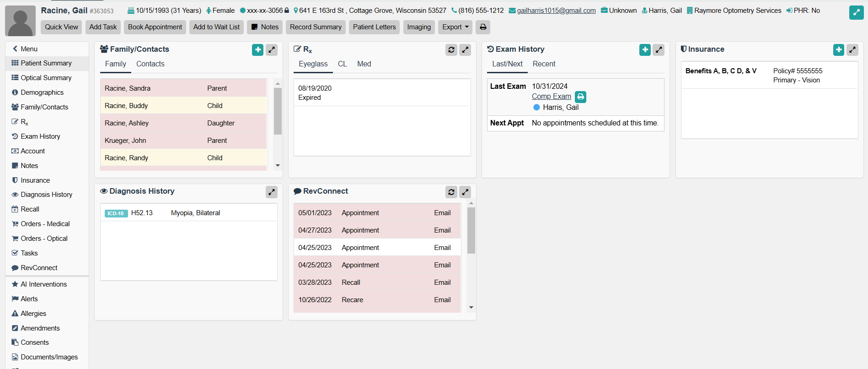Open Account in sidebar
The width and height of the screenshot is (868, 369).
pos(47,151)
